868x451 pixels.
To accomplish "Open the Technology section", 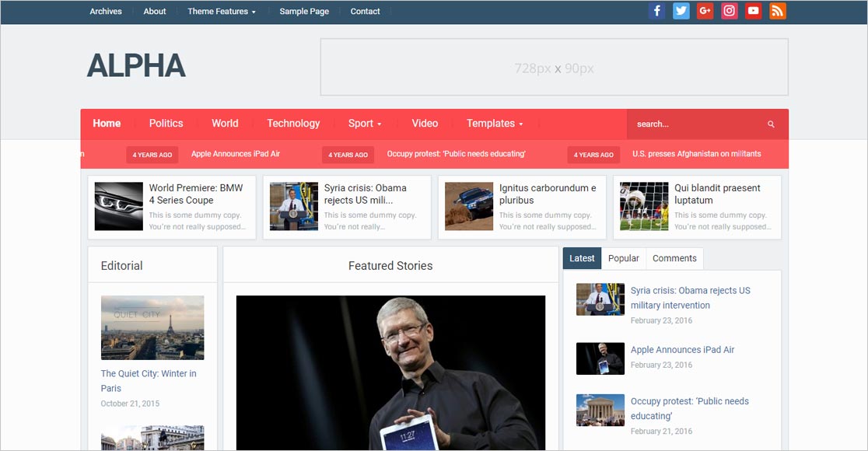I will 293,124.
